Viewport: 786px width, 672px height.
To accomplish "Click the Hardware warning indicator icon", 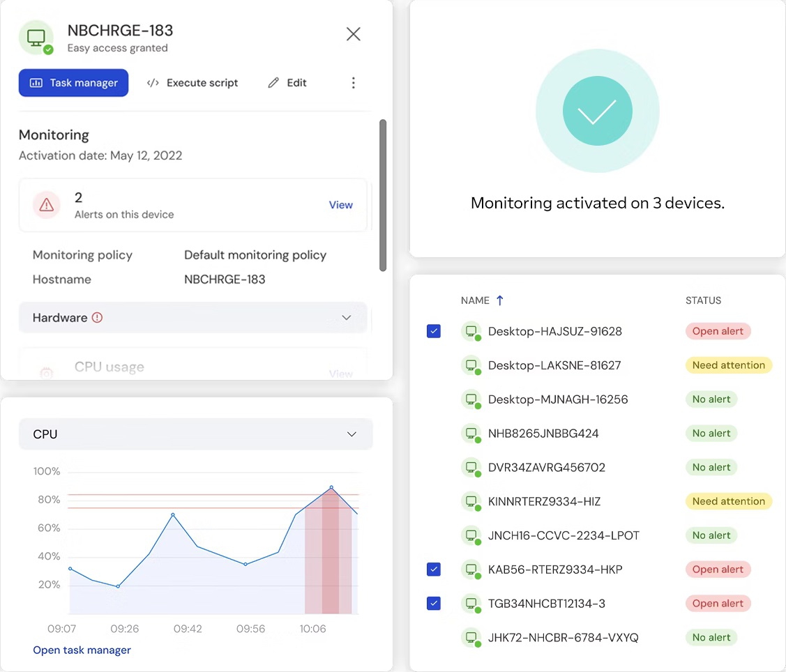I will [97, 318].
